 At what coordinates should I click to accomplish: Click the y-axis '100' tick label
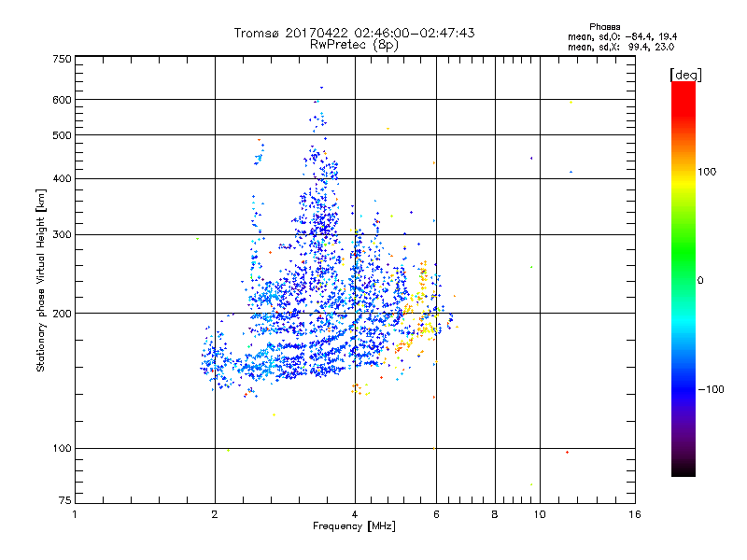coord(62,448)
